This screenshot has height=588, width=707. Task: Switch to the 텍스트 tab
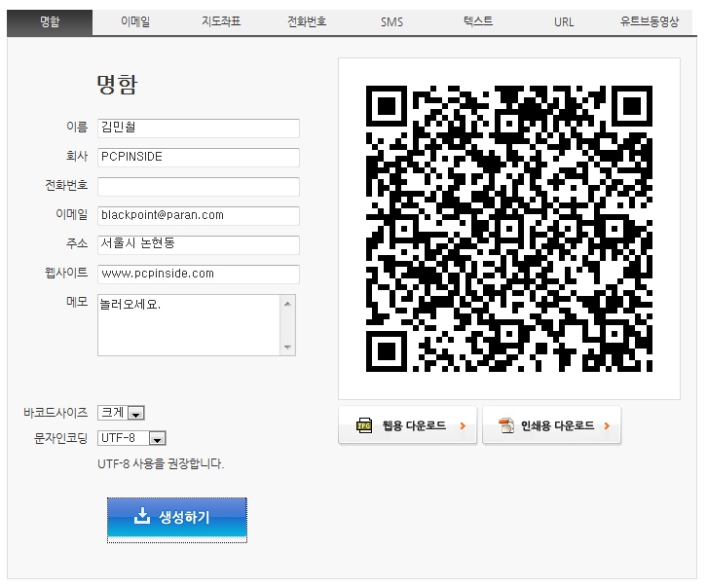click(x=478, y=22)
